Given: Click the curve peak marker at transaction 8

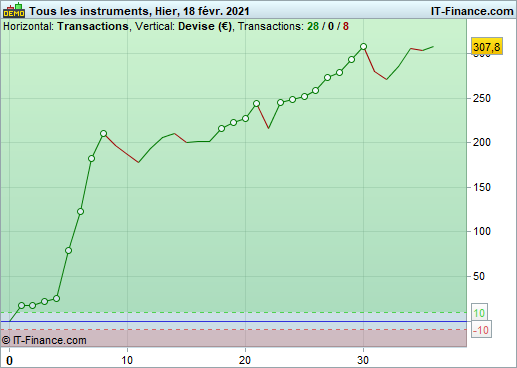Looking at the screenshot, I should (x=103, y=133).
